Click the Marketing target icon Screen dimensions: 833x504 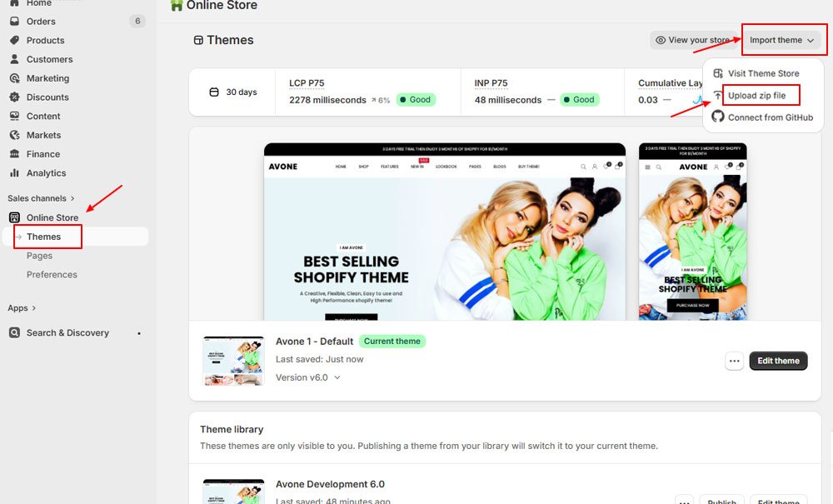click(14, 78)
